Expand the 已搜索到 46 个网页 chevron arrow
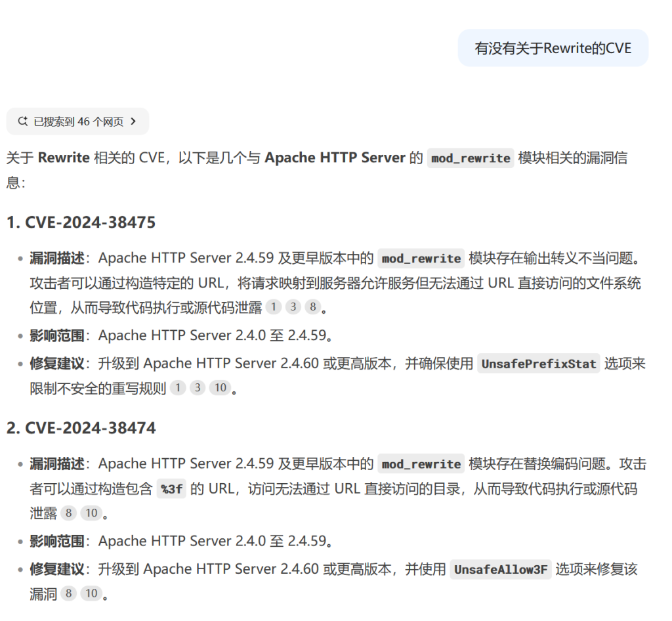This screenshot has height=621, width=672. pyautogui.click(x=133, y=121)
